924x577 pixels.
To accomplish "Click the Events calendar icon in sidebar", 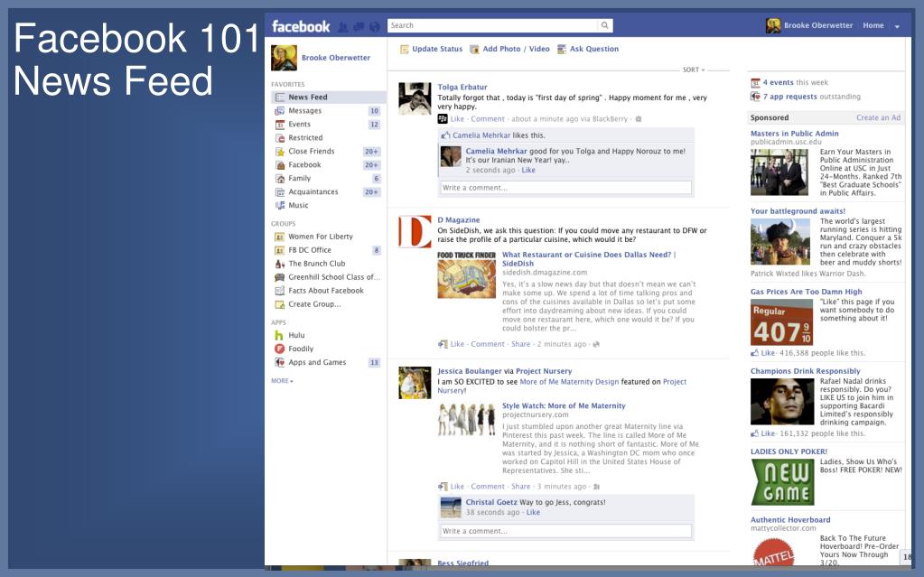I will (280, 125).
